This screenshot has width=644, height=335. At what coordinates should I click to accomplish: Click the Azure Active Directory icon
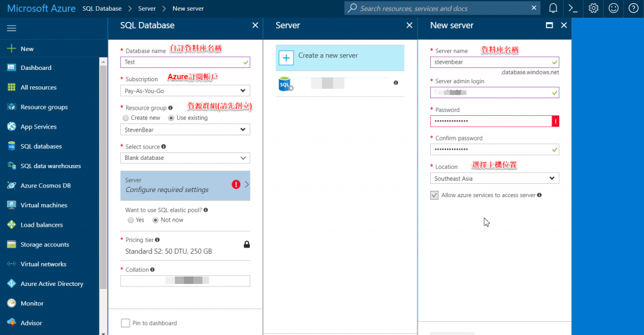(x=11, y=283)
